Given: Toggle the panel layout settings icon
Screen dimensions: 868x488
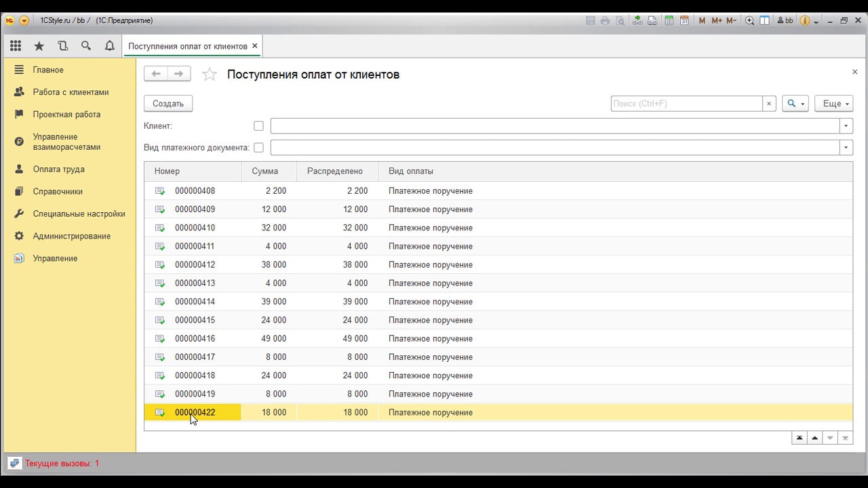Looking at the screenshot, I should [x=765, y=21].
